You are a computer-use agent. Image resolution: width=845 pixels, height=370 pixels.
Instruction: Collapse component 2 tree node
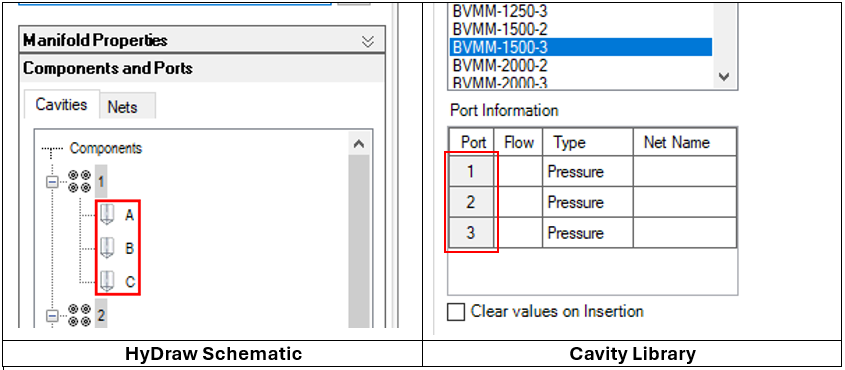click(x=52, y=316)
